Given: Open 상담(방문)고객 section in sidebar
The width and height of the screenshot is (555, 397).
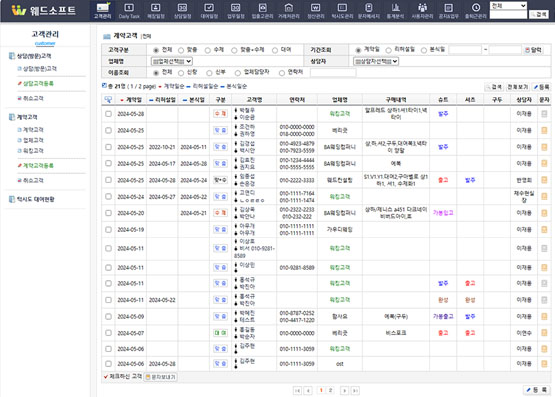Looking at the screenshot, I should pyautogui.click(x=34, y=56).
